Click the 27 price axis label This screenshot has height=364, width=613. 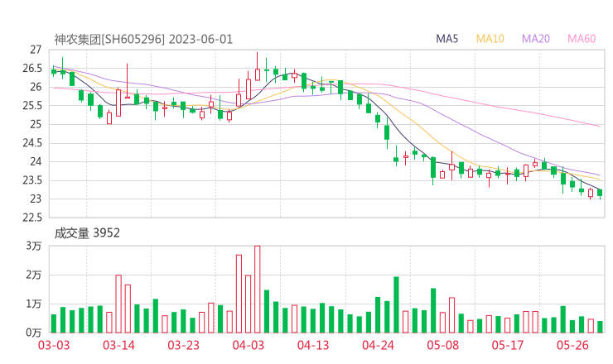point(36,50)
